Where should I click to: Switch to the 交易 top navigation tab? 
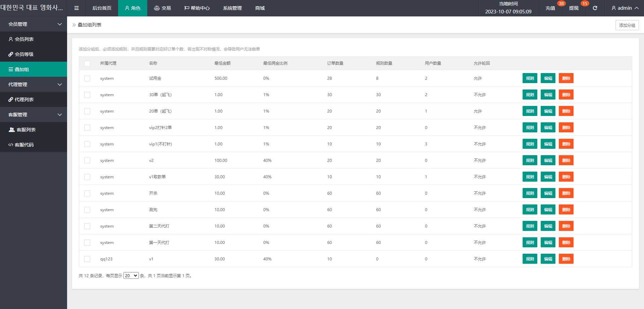(x=162, y=8)
